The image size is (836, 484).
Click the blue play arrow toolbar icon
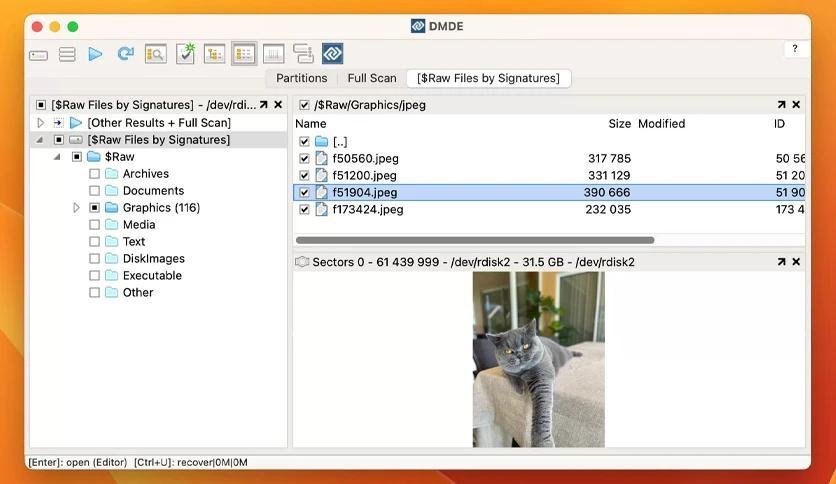coord(95,54)
